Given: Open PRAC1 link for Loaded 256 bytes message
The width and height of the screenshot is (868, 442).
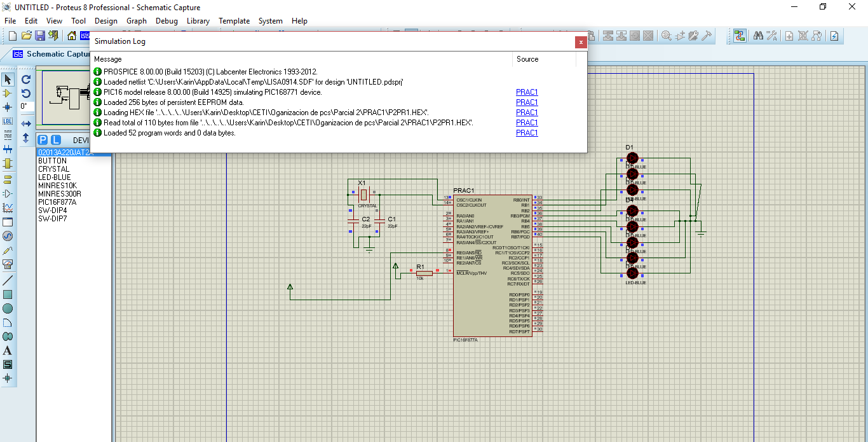Looking at the screenshot, I should click(x=527, y=102).
